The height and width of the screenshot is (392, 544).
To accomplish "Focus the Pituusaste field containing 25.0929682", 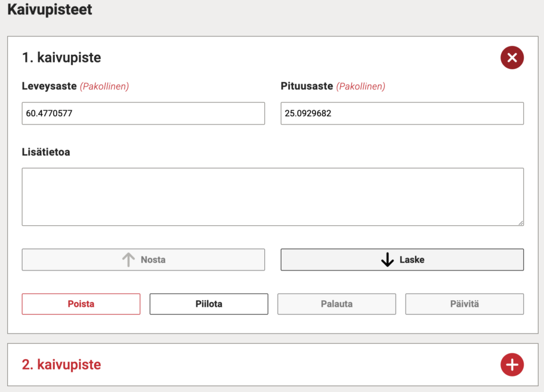I will pyautogui.click(x=402, y=113).
